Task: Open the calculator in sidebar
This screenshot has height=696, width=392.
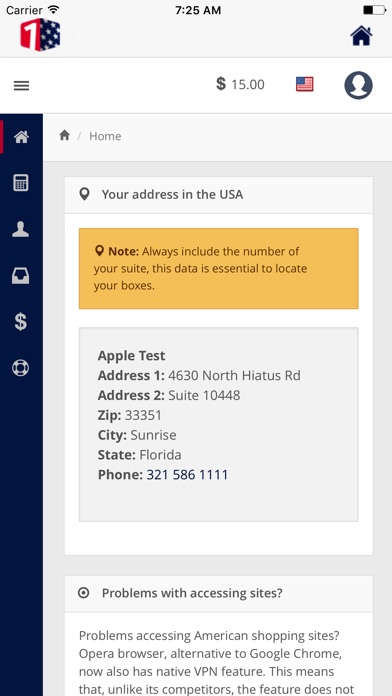Action: coord(21,182)
